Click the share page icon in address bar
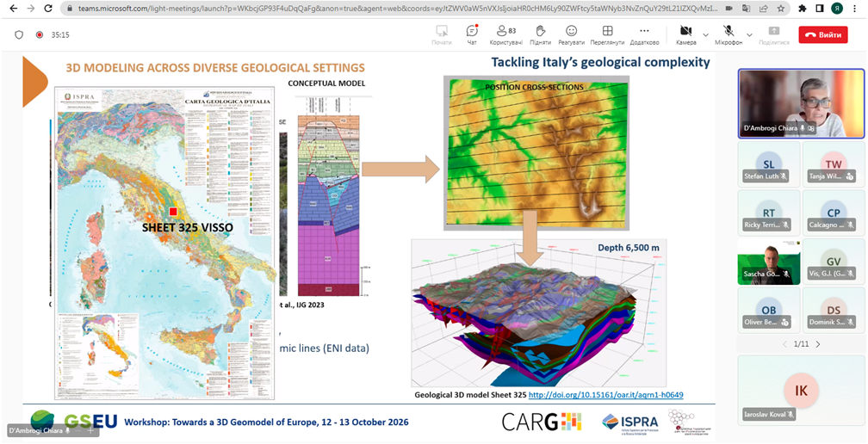This screenshot has width=868, height=444. (x=763, y=9)
